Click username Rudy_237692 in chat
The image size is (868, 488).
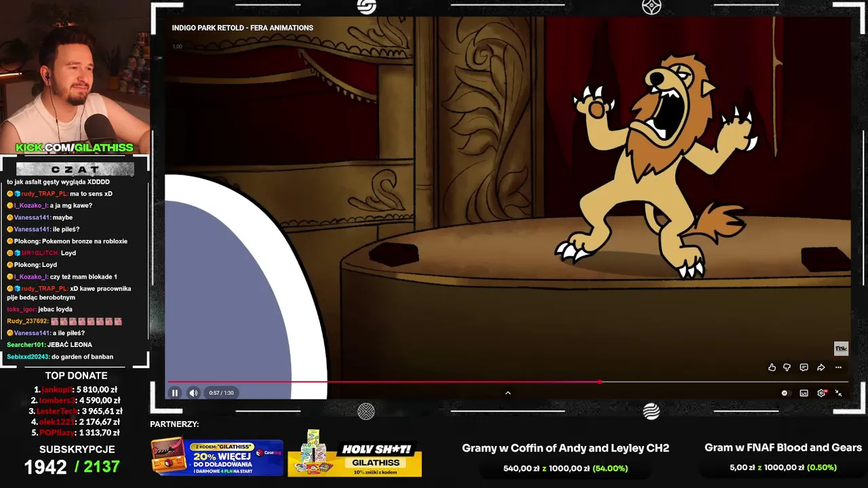point(27,321)
